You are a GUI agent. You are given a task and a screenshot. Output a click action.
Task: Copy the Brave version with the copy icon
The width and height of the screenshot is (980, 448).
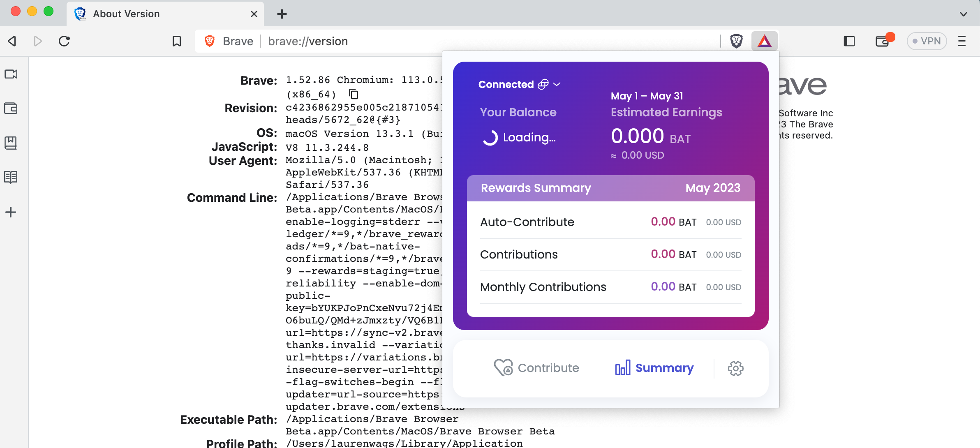[353, 94]
